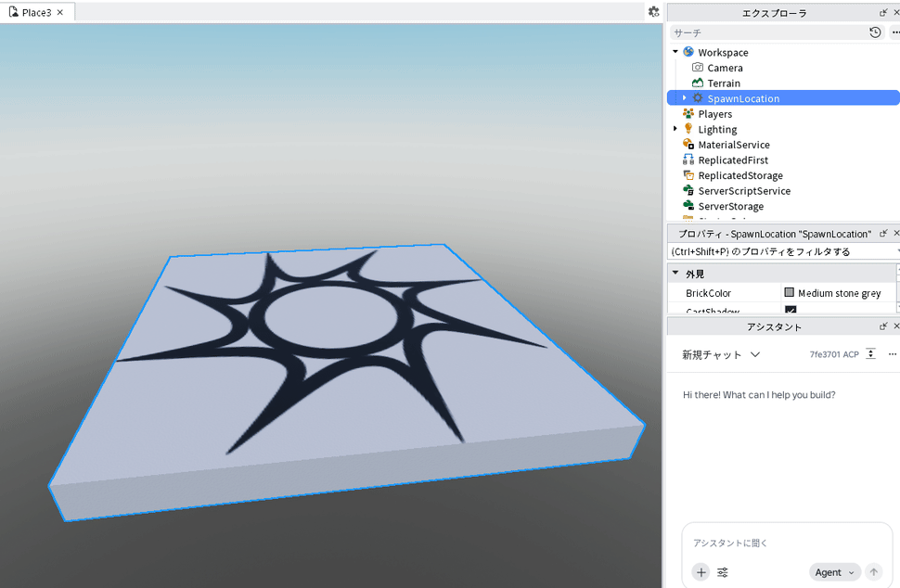This screenshot has height=588, width=900.
Task: Switch to the Place3 tab
Action: pyautogui.click(x=36, y=12)
